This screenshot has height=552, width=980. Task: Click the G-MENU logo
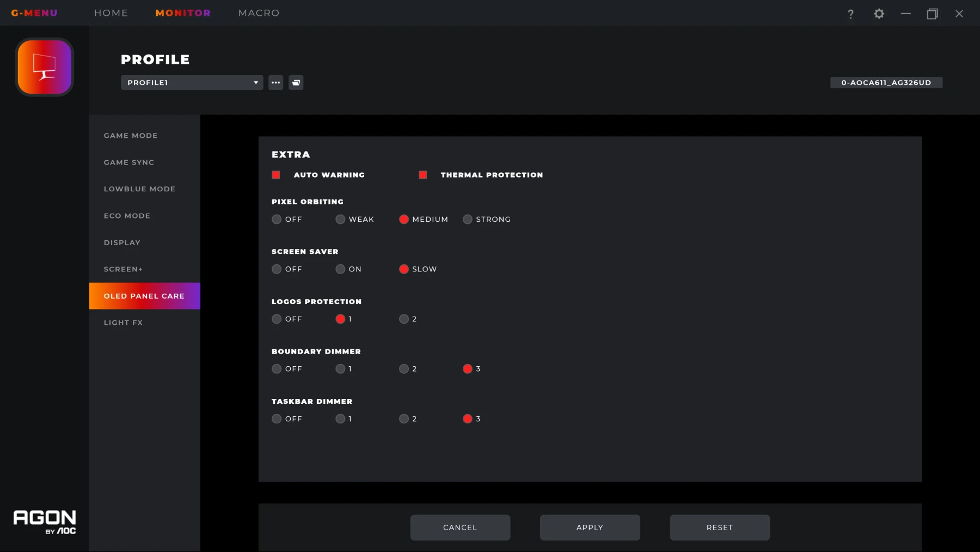click(34, 13)
